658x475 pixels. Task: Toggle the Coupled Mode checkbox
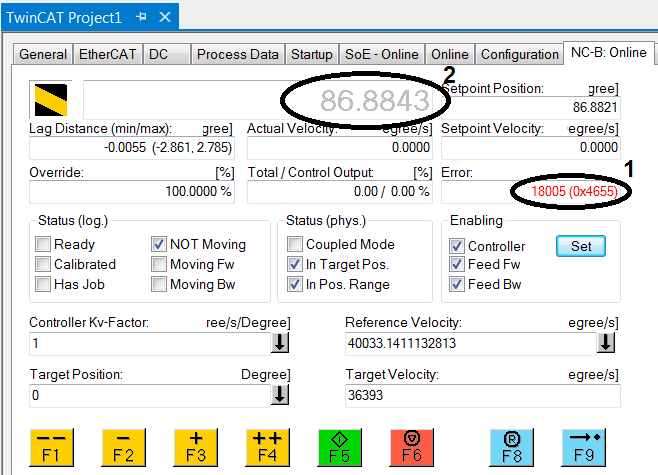(x=295, y=244)
